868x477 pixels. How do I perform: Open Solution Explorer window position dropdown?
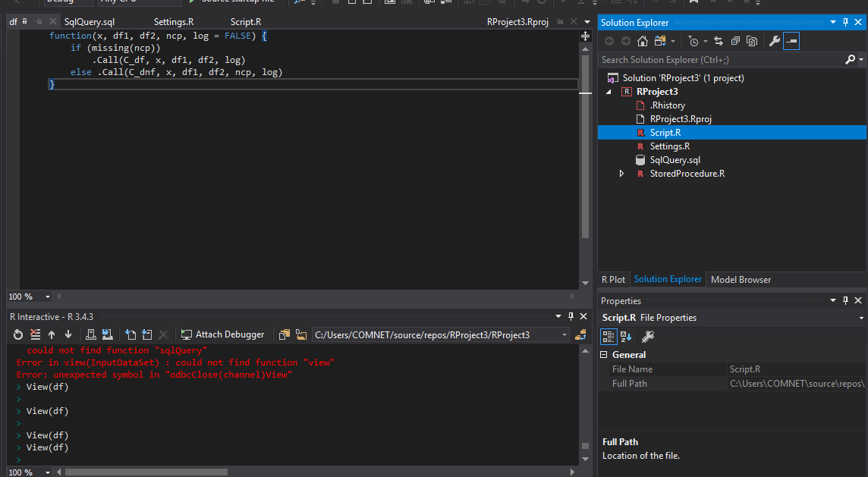[x=833, y=22]
